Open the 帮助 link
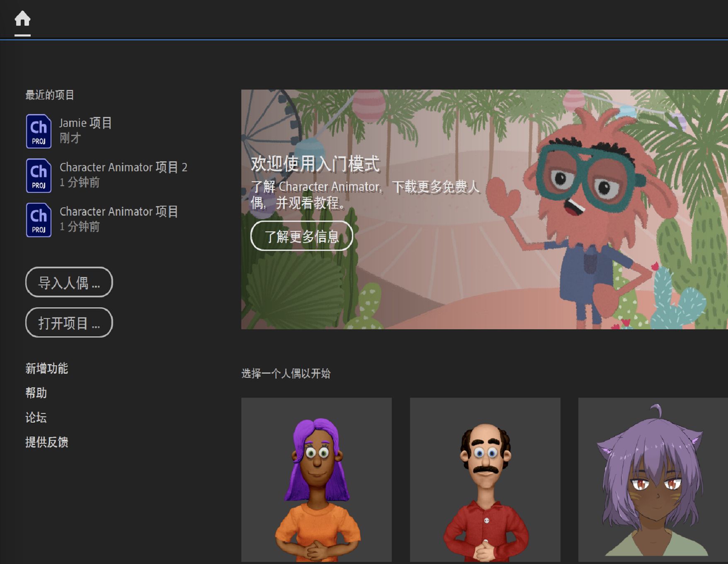The width and height of the screenshot is (728, 564). (x=36, y=393)
